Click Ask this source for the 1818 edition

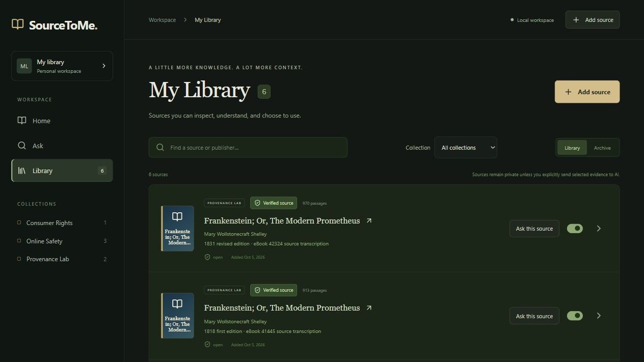534,316
